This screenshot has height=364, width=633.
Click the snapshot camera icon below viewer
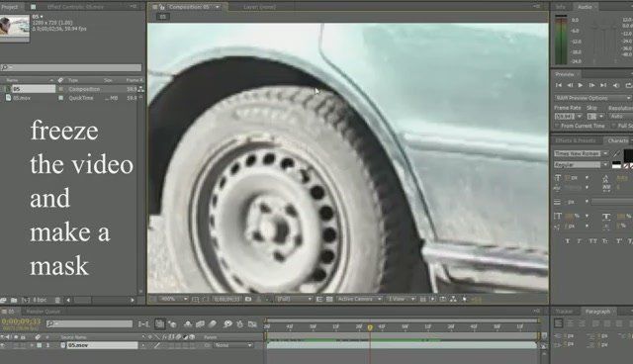click(248, 299)
